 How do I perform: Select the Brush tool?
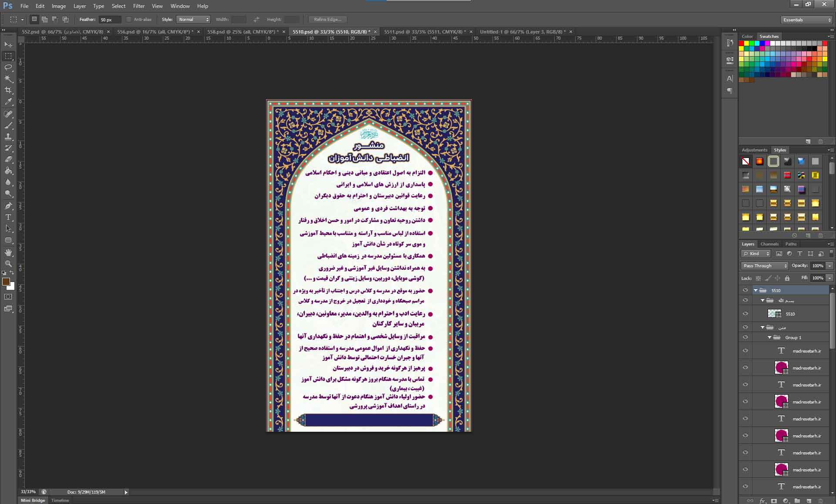point(8,125)
